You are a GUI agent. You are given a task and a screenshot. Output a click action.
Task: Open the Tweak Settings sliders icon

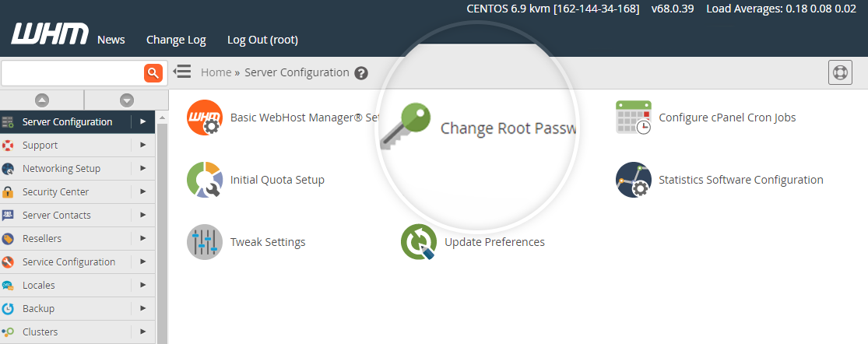click(x=205, y=242)
